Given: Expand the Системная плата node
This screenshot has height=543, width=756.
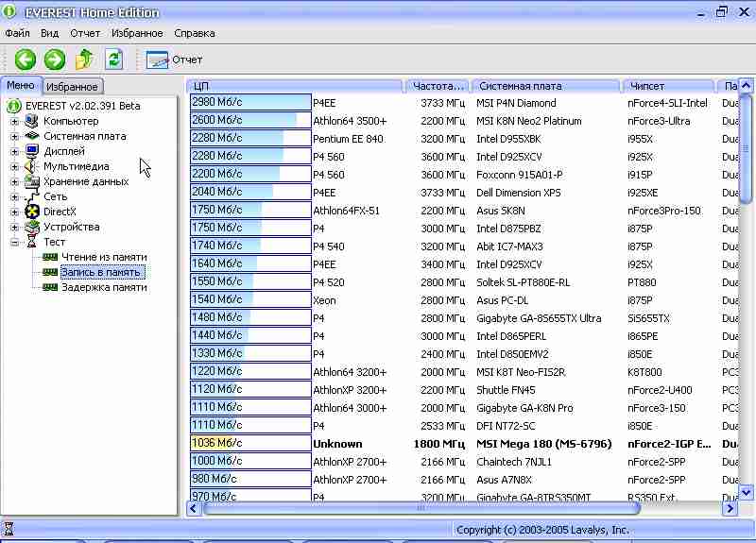Looking at the screenshot, I should pyautogui.click(x=14, y=136).
